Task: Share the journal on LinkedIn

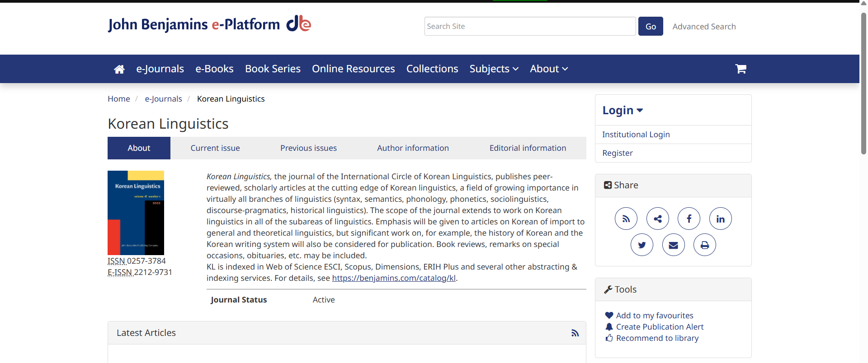Action: click(721, 219)
